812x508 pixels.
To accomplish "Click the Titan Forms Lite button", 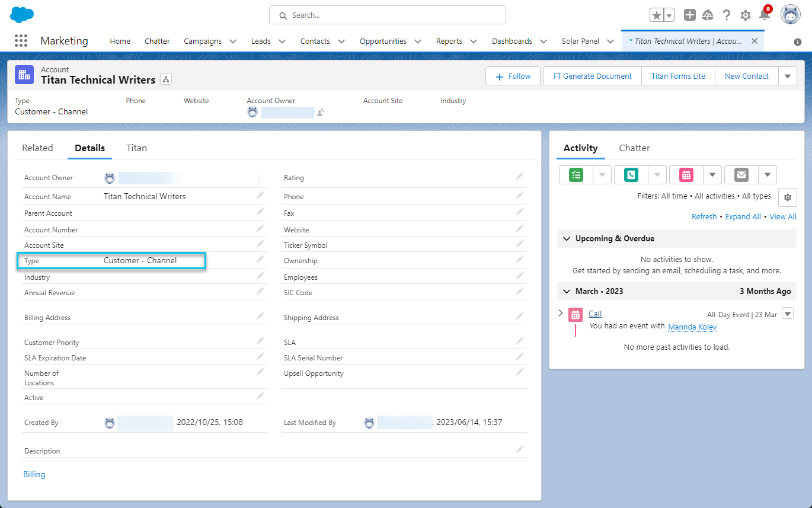I will pos(678,76).
